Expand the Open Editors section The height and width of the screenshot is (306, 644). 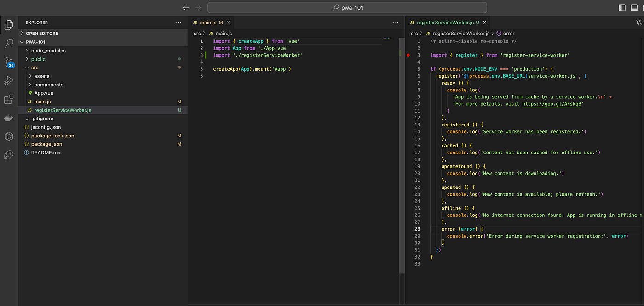coord(42,34)
